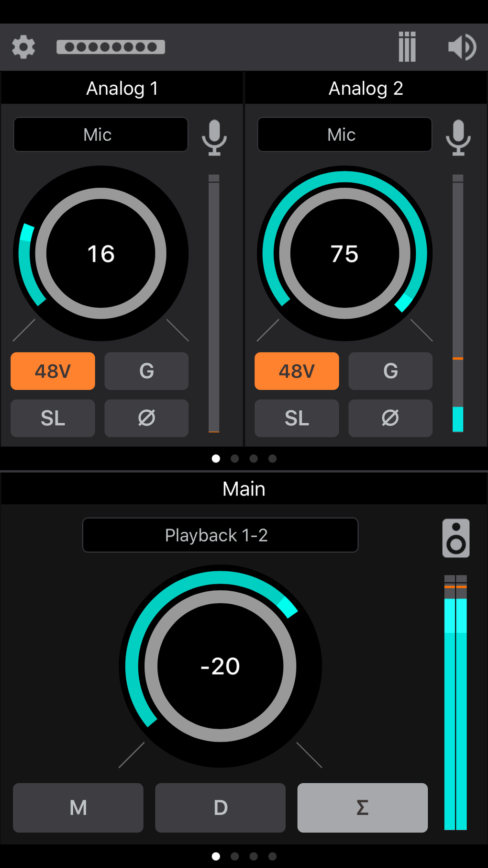Select the Main output header

pyautogui.click(x=244, y=489)
